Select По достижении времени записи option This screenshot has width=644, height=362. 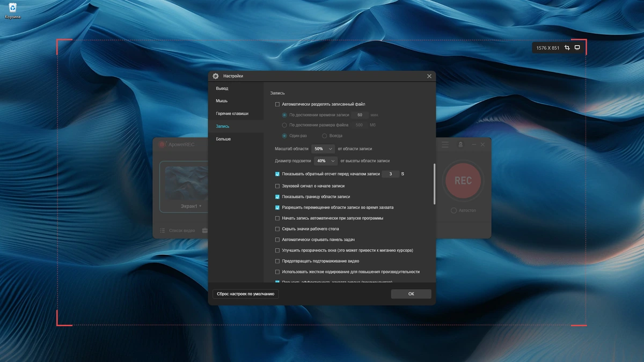click(x=284, y=115)
